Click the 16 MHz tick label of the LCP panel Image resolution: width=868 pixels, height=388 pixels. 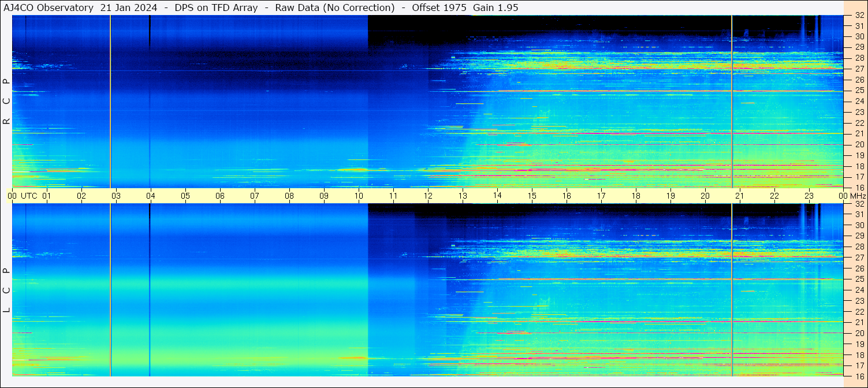(x=859, y=376)
